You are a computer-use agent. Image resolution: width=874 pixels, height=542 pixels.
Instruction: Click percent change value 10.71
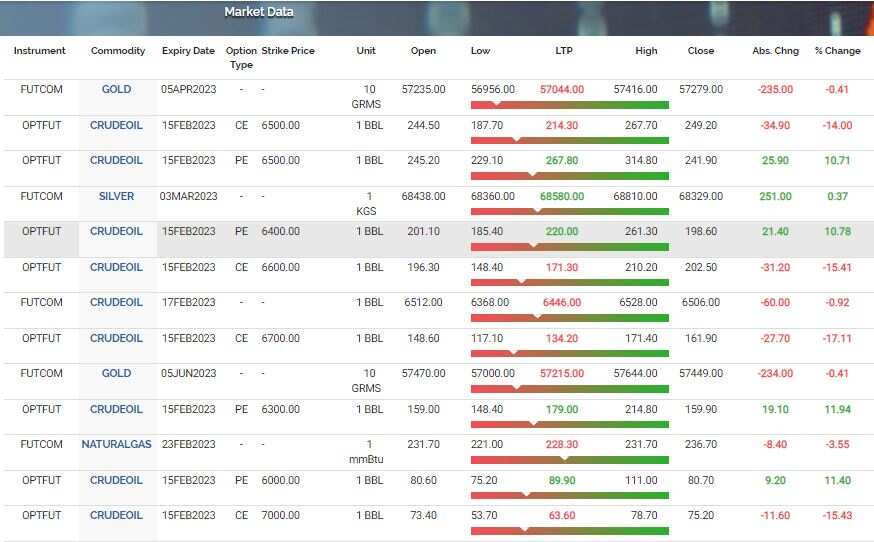pos(837,161)
